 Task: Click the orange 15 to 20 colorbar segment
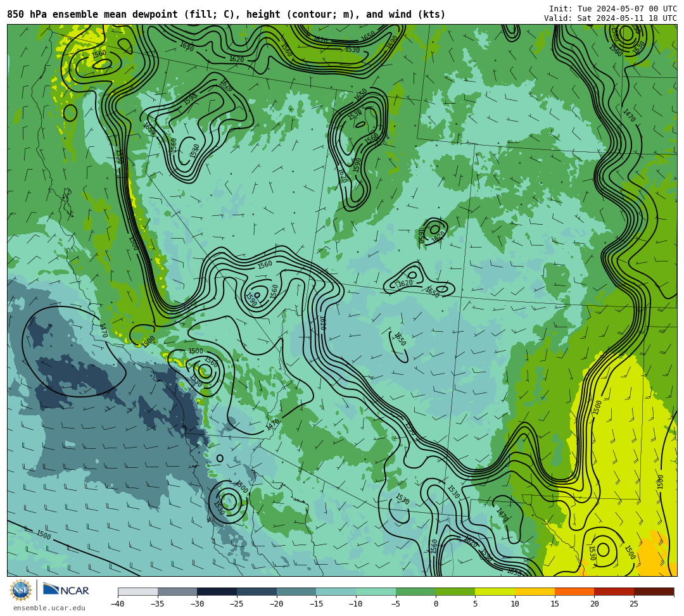(x=574, y=591)
